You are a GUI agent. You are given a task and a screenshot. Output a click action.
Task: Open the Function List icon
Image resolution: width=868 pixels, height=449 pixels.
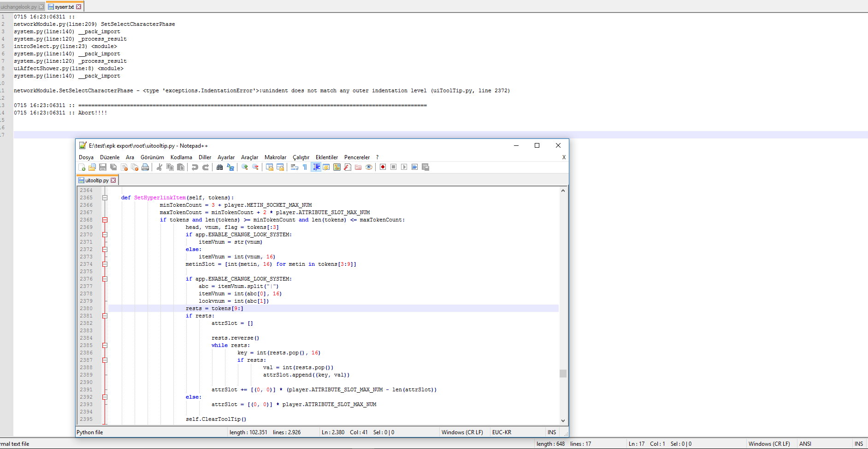[x=348, y=167]
